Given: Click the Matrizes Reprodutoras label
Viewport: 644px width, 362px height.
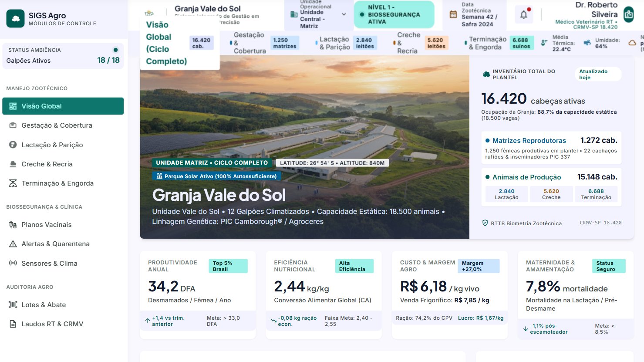Looking at the screenshot, I should click(x=529, y=141).
